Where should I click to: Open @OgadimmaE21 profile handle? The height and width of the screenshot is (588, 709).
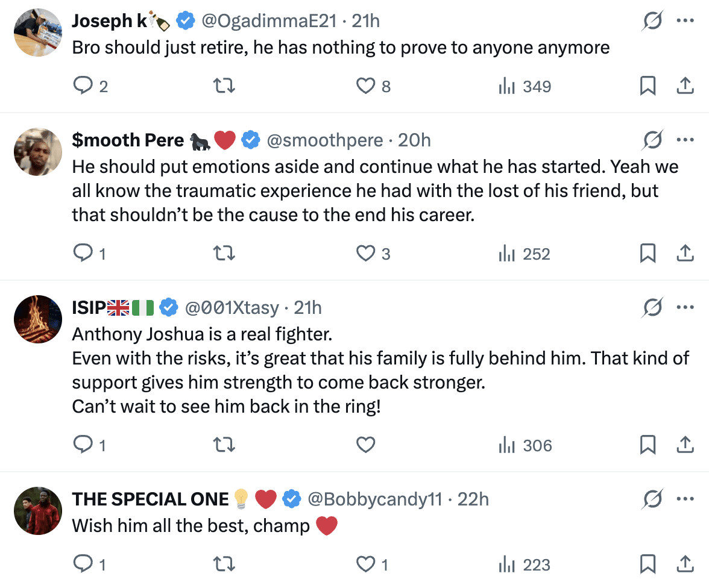[268, 21]
